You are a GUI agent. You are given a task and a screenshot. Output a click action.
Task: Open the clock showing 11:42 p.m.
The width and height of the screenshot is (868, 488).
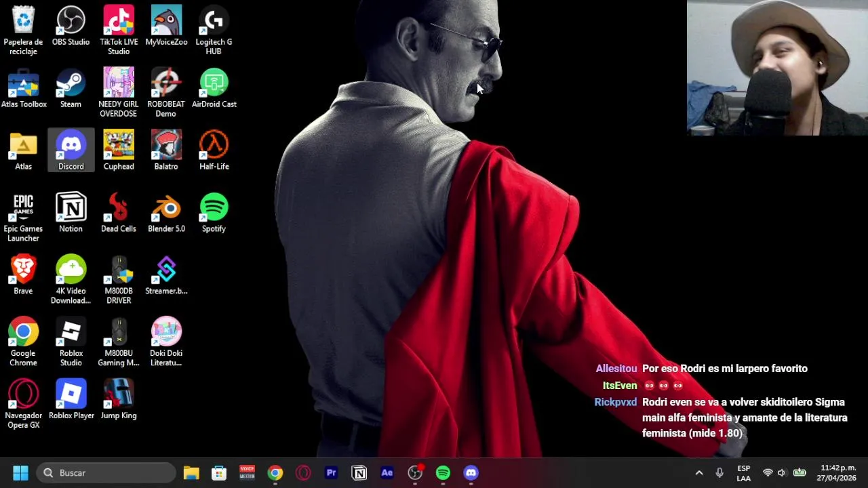(x=837, y=473)
